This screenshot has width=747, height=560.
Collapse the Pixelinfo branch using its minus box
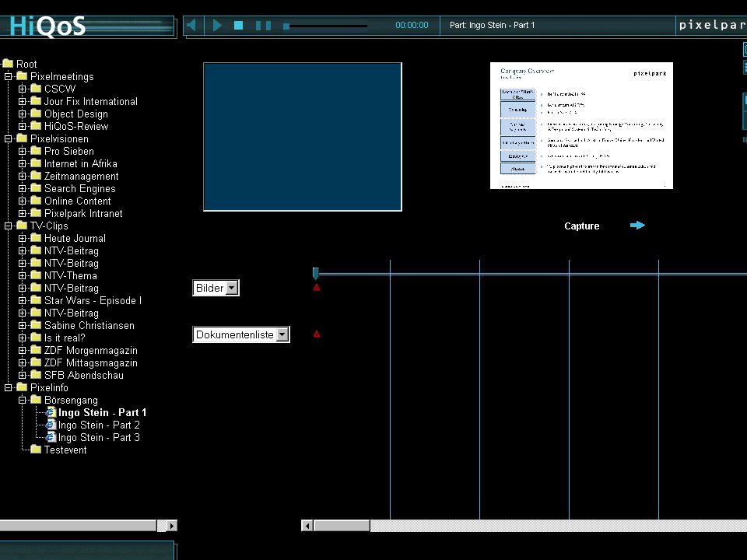8,387
